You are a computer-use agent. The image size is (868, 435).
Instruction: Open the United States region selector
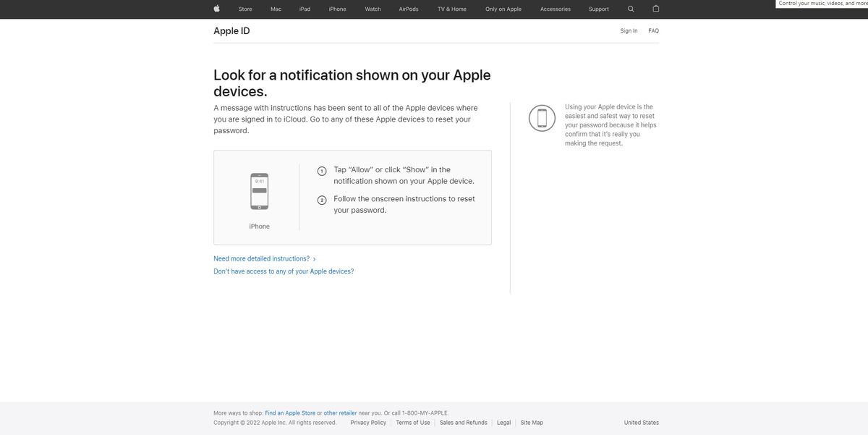(x=641, y=422)
